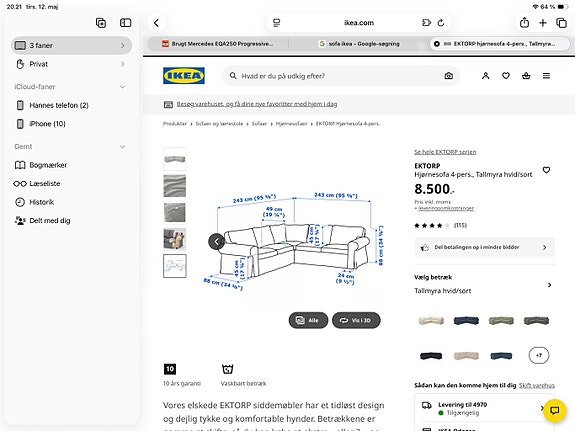Image resolution: width=575 pixels, height=431 pixels.
Task: Open the IKEA shopping basket icon
Action: pyautogui.click(x=526, y=76)
